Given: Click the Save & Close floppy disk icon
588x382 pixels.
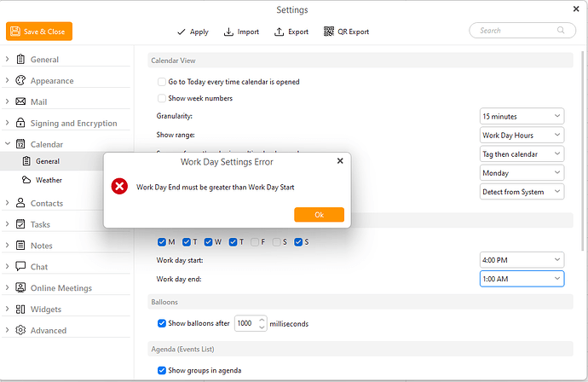Looking at the screenshot, I should tap(15, 32).
